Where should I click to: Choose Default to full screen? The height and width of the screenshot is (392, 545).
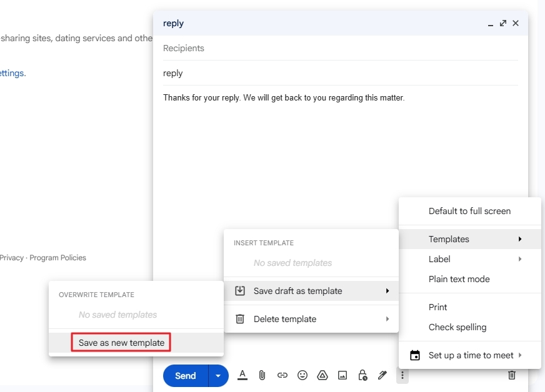469,211
